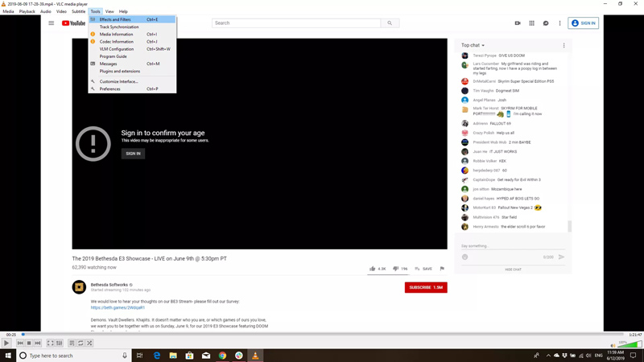The height and width of the screenshot is (362, 644).
Task: Toggle random shuffle playback
Action: coord(89,343)
